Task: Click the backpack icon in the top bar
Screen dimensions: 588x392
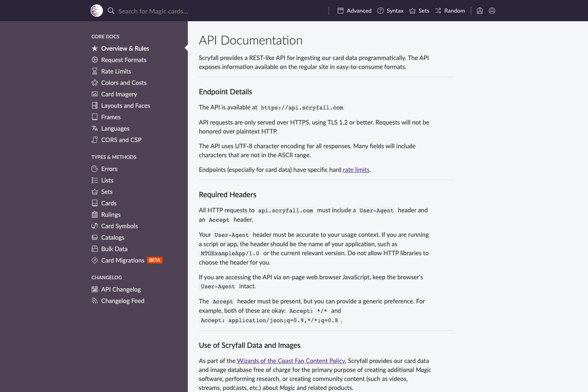Action: click(x=479, y=11)
